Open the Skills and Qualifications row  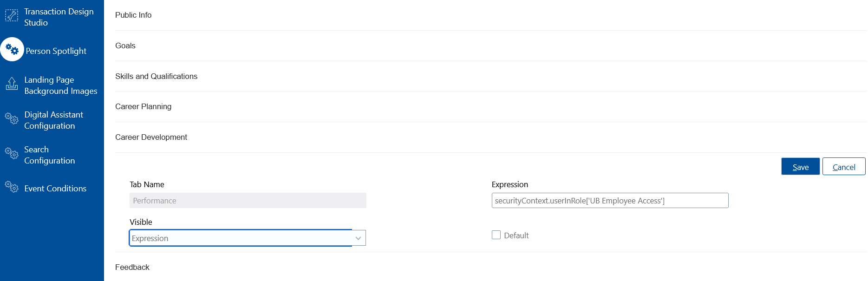[x=490, y=76]
